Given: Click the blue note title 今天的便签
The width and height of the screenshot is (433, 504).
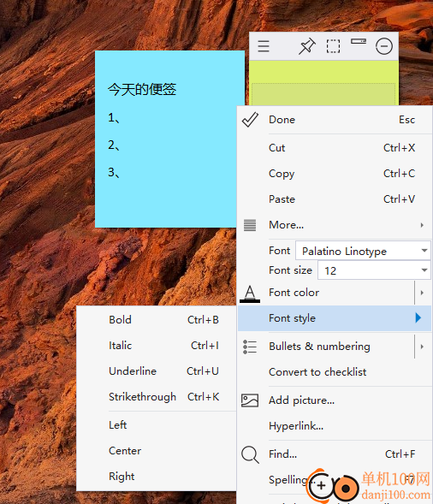Looking at the screenshot, I should coord(142,89).
